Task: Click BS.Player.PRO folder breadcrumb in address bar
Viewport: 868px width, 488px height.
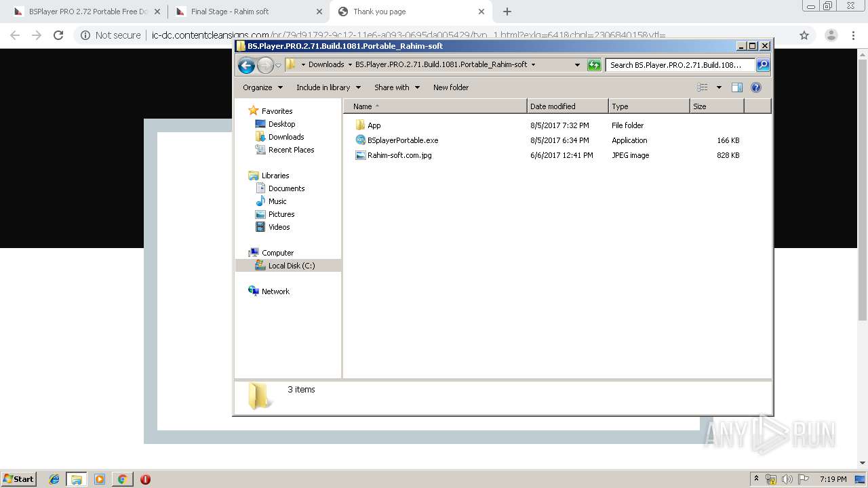Action: 441,65
